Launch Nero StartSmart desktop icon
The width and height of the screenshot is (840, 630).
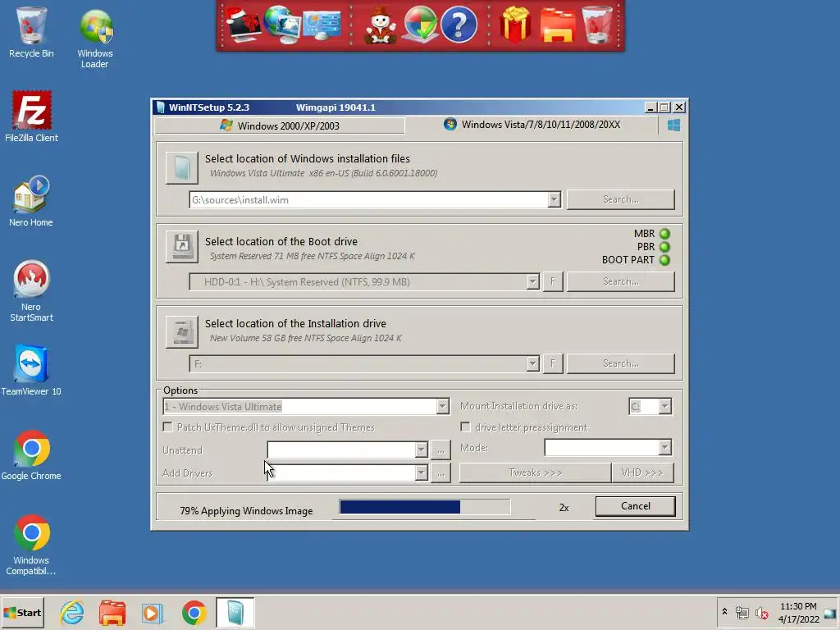[31, 291]
